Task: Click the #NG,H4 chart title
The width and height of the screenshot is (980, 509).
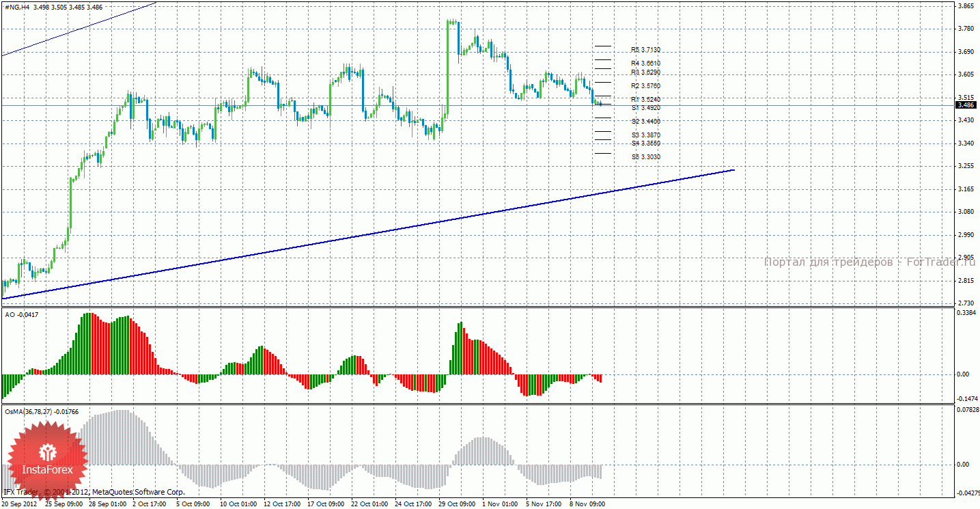Action: (16, 7)
